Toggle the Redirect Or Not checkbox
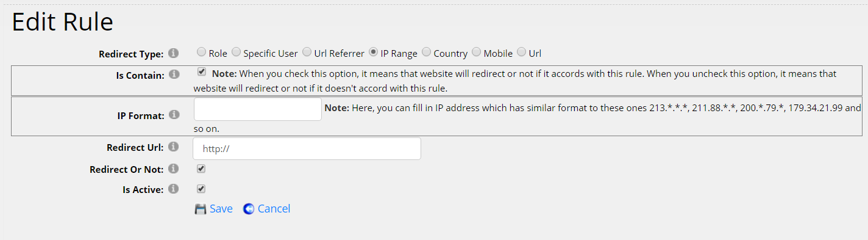The width and height of the screenshot is (868, 240). [x=201, y=169]
